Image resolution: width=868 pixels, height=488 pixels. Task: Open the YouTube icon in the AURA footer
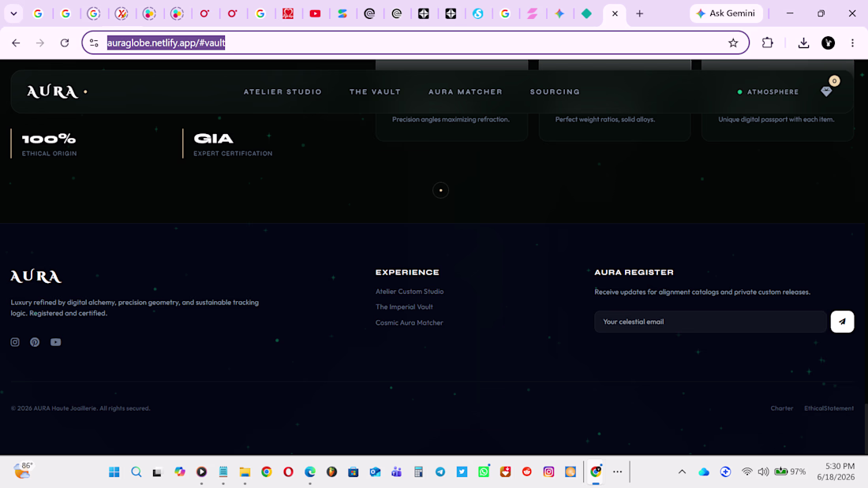(55, 342)
